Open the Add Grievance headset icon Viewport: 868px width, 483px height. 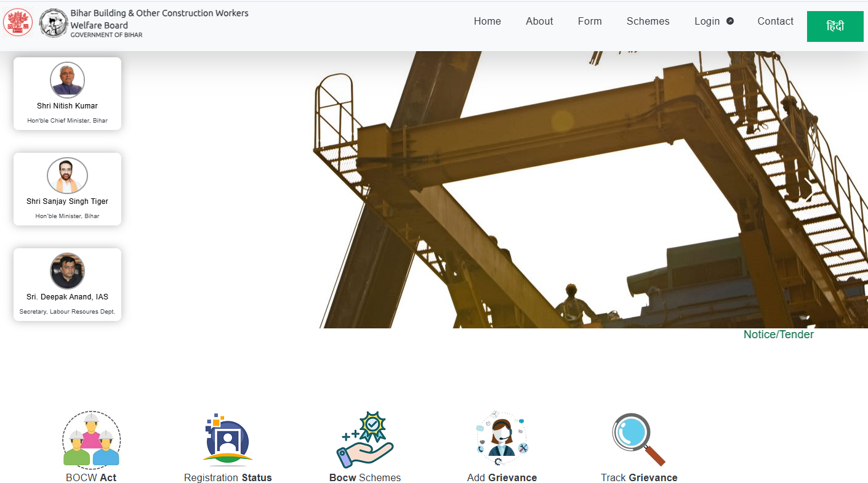[502, 440]
